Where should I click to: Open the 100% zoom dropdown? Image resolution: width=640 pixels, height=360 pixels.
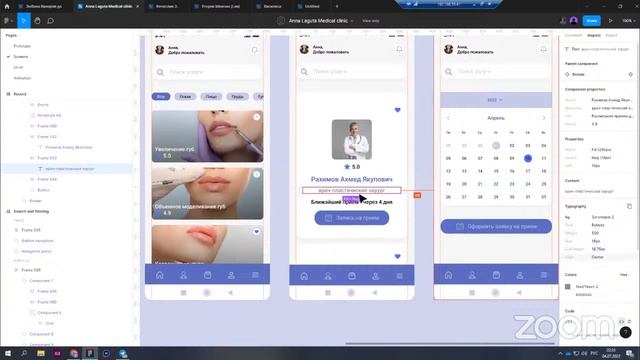(x=629, y=20)
